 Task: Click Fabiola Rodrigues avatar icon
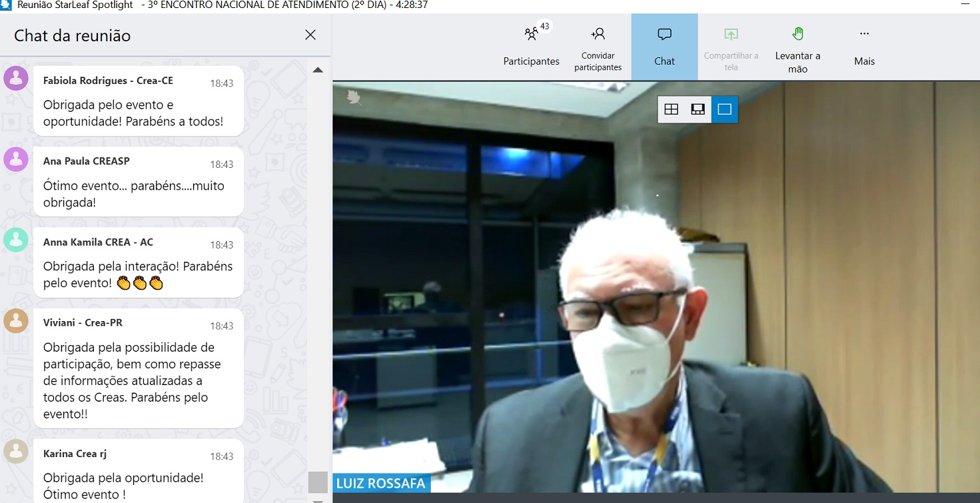pos(16,79)
